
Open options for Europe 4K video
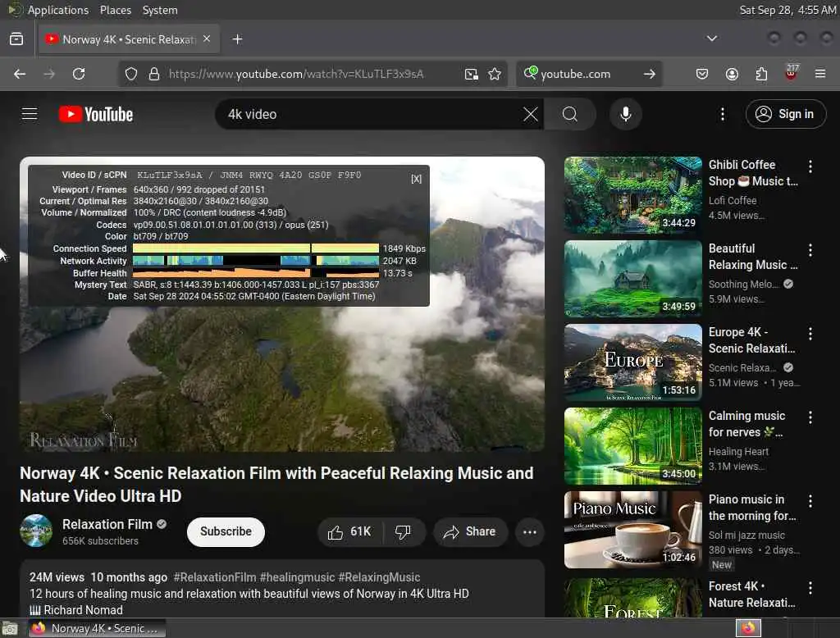[810, 333]
